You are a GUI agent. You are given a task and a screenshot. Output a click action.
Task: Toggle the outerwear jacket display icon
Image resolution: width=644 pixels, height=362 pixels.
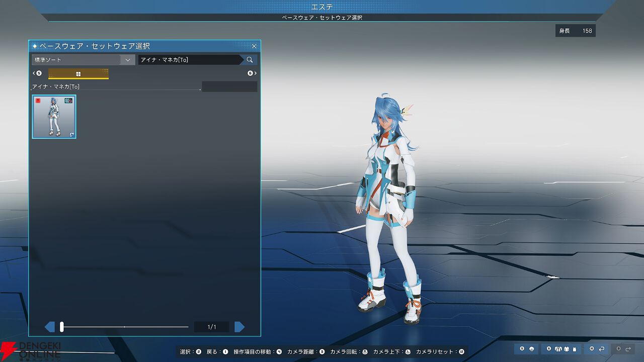click(x=558, y=349)
